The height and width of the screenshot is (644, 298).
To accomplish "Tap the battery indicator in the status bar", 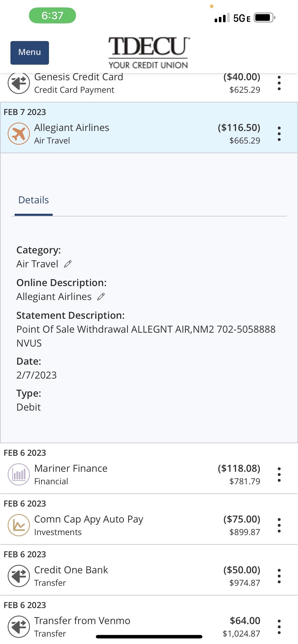I will 263,17.
